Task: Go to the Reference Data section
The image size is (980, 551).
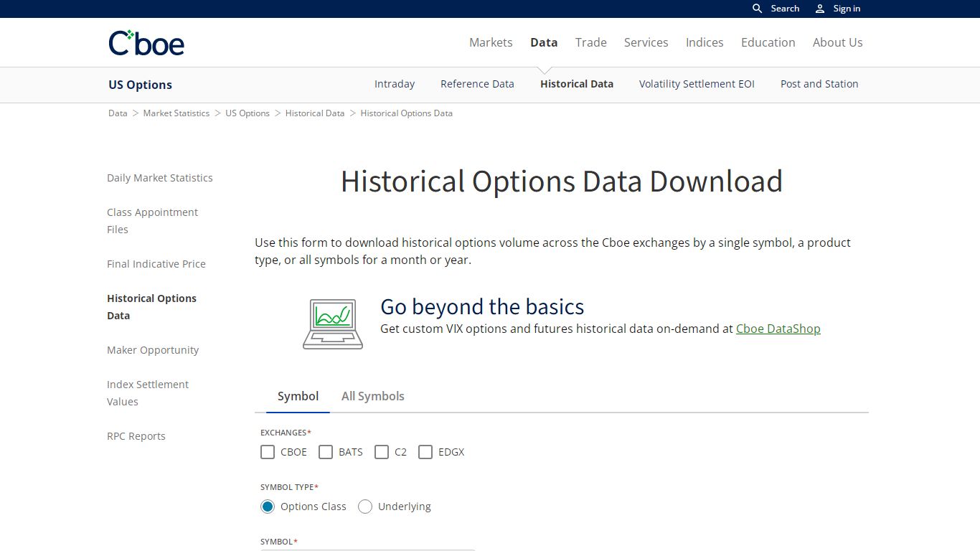Action: point(477,84)
